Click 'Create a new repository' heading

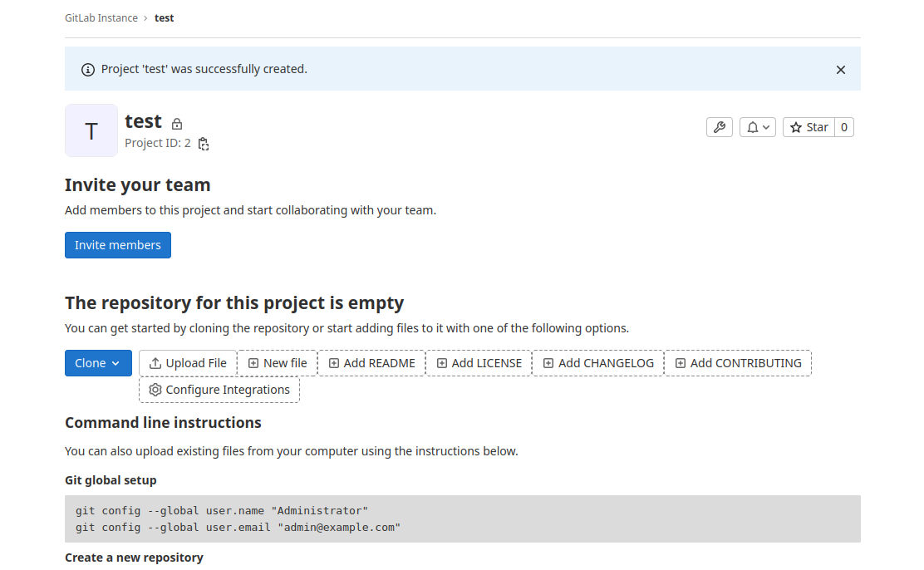134,558
